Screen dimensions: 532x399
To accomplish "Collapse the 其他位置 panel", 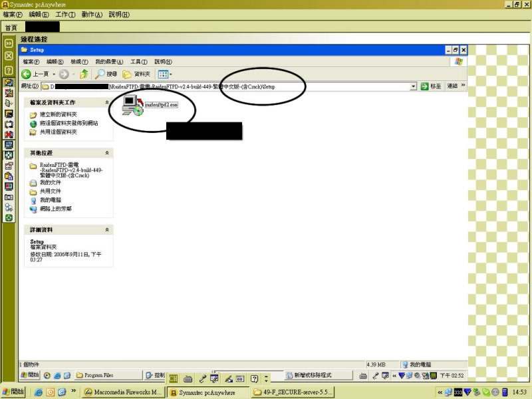I will click(107, 153).
